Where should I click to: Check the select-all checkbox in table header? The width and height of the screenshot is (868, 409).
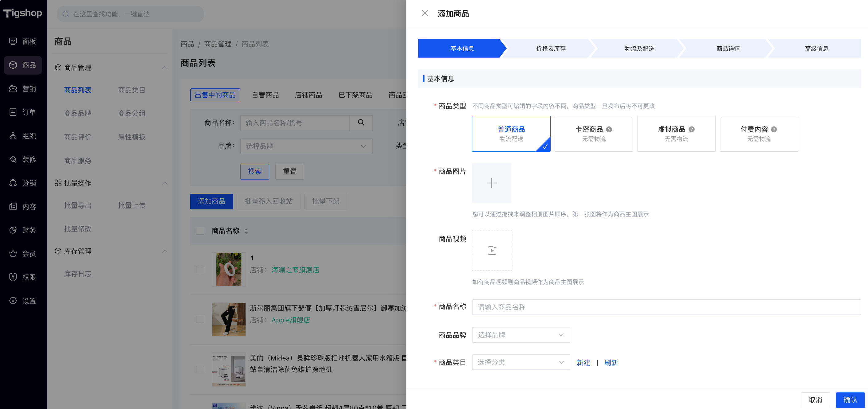click(x=200, y=231)
